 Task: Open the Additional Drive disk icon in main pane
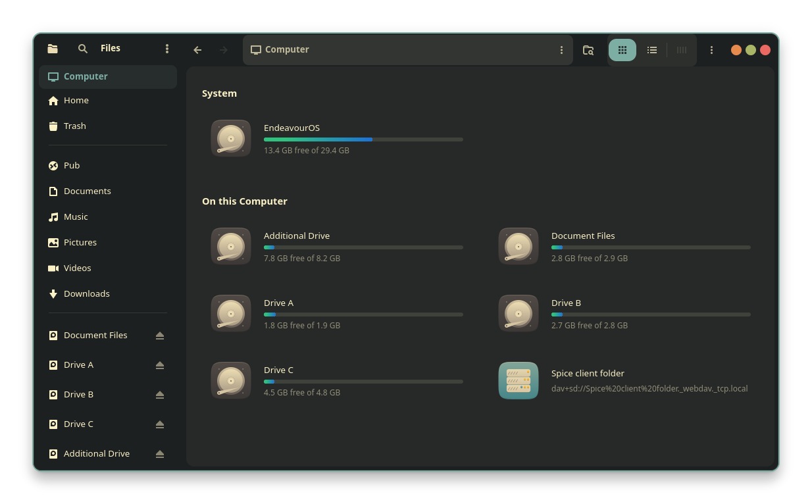(231, 246)
